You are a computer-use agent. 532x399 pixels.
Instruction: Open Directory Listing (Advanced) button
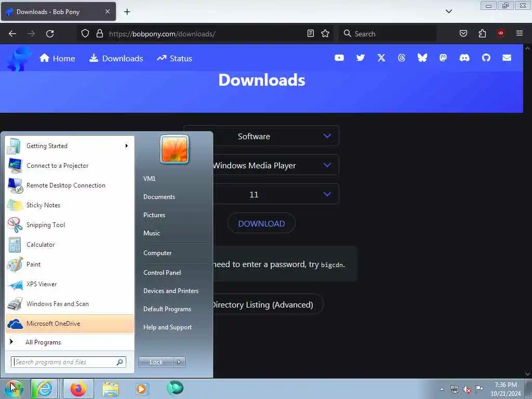[261, 304]
